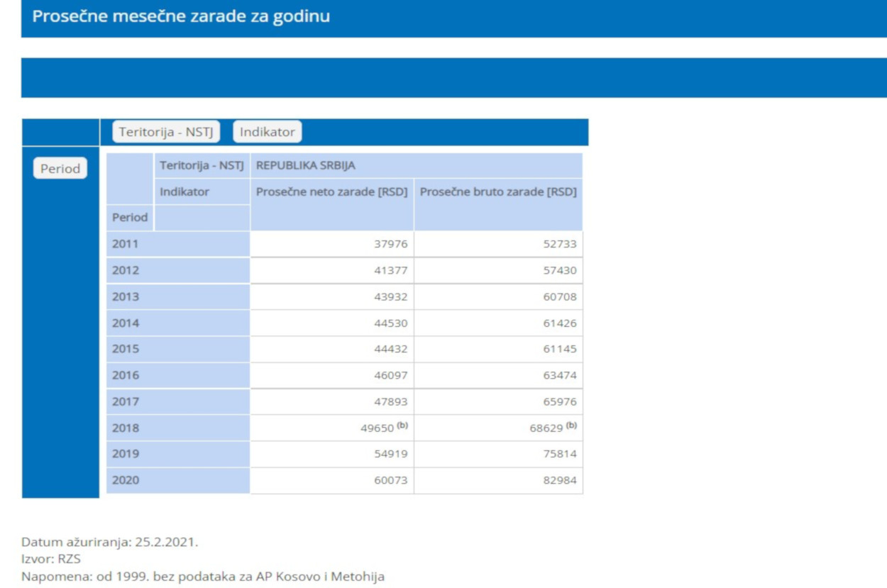Click the Datum ažuriranja text line
The image size is (887, 588).
[109, 543]
